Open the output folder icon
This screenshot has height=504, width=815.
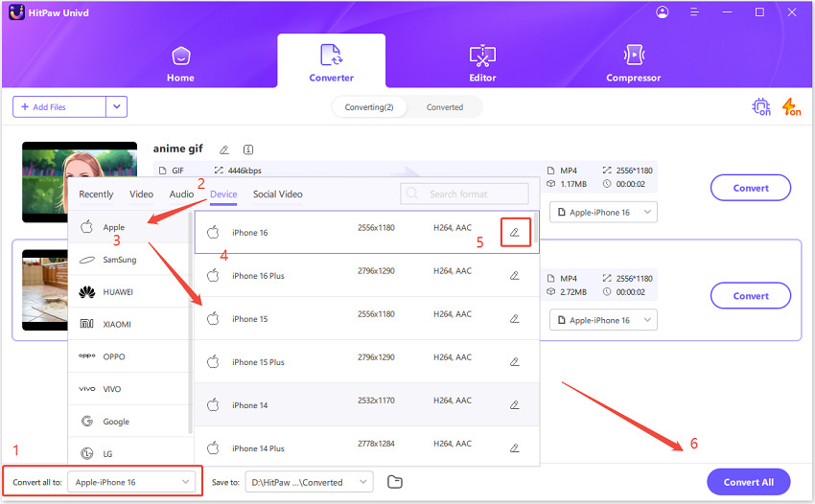tap(395, 482)
